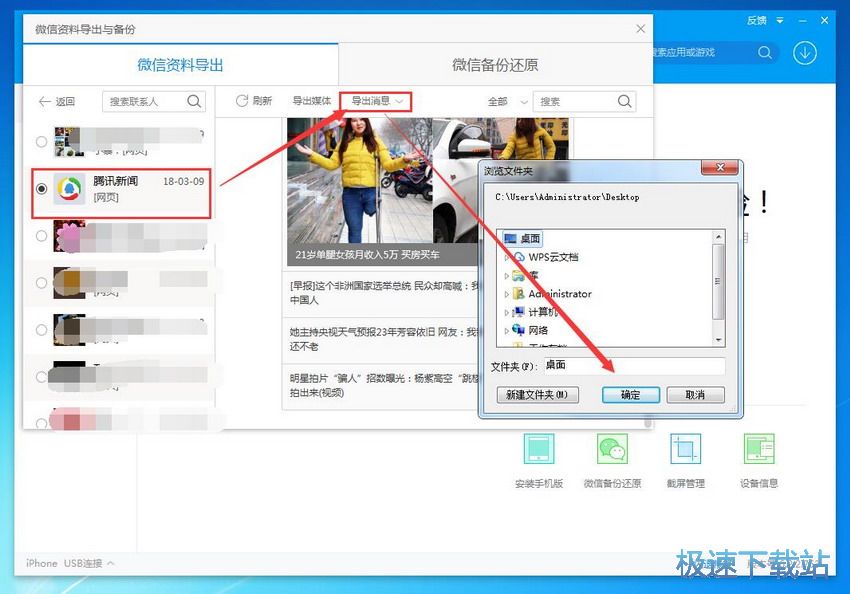The width and height of the screenshot is (850, 594).
Task: Select WPS云文档 in the folder tree
Action: [x=553, y=257]
